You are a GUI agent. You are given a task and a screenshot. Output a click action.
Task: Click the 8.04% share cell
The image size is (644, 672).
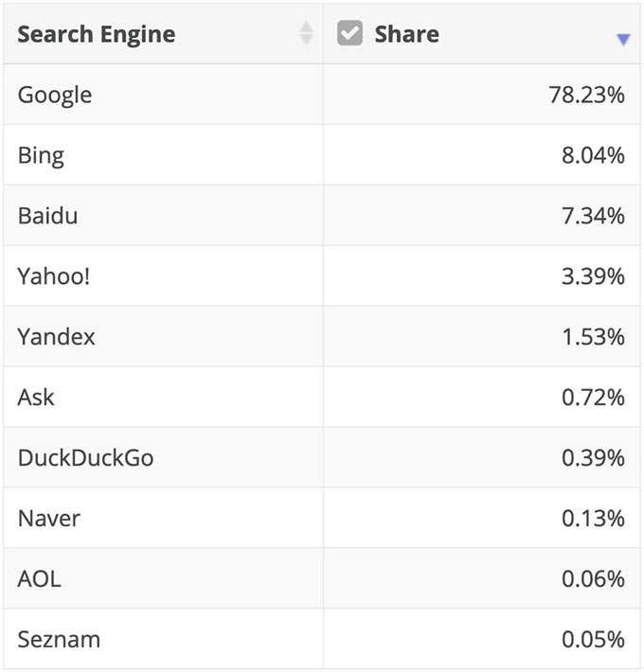(593, 155)
